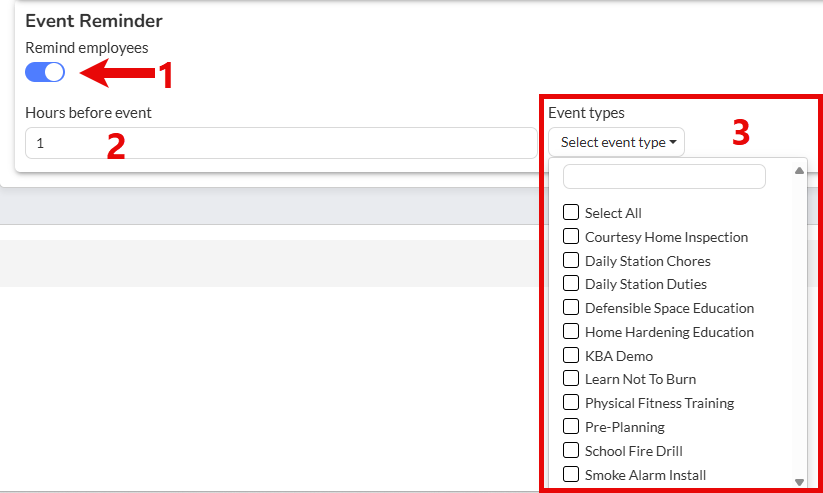Click the Pre-Planning label text
823x493 pixels.
[624, 427]
